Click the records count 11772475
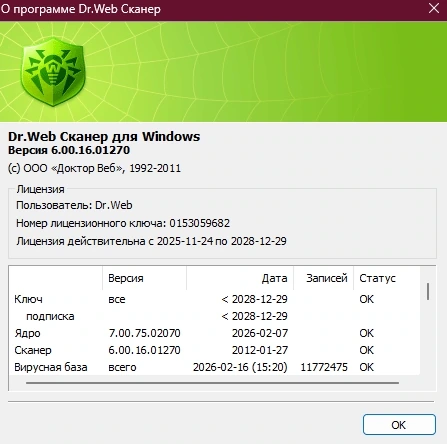This screenshot has width=447, height=444. [x=324, y=367]
